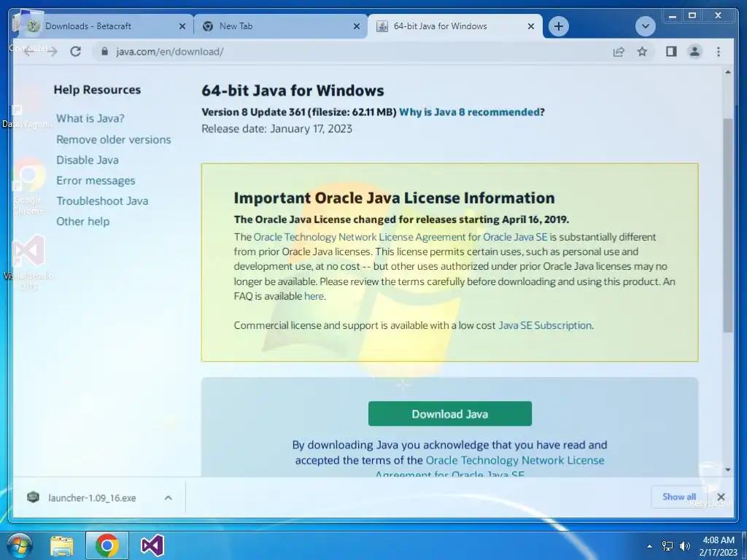This screenshot has height=560, width=747.
Task: Click Chrome taskbar icon
Action: tap(107, 545)
